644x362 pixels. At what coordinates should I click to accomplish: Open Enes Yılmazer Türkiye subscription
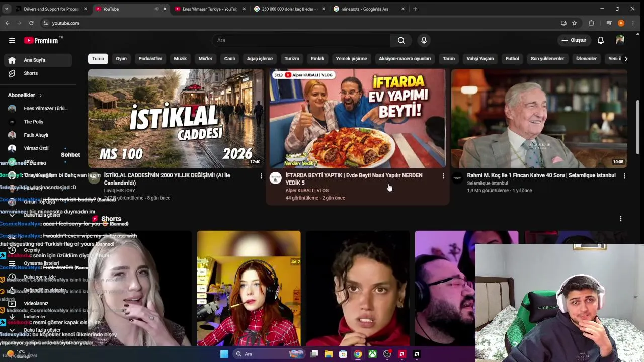pos(38,109)
